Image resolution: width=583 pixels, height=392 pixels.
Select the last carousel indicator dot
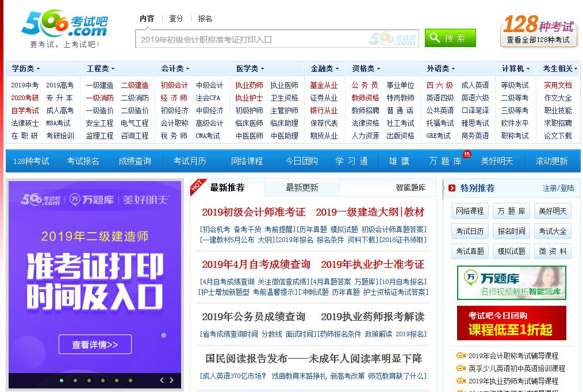(131, 381)
